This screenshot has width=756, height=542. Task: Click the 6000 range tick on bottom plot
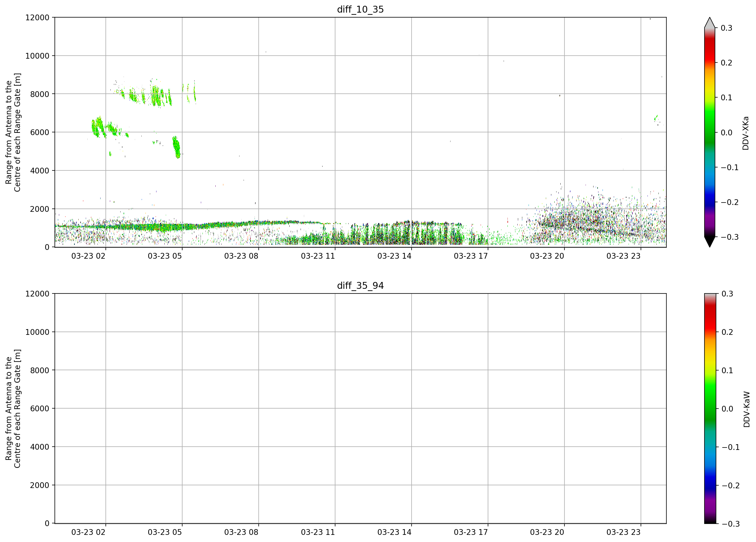point(40,409)
